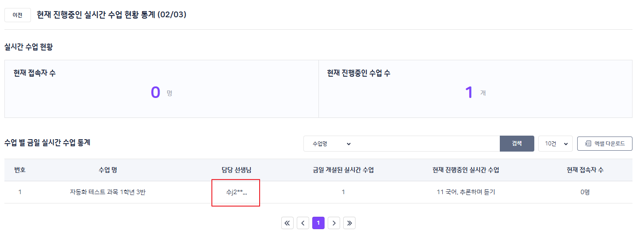
Task: Go to the first page of results
Action: 287,223
